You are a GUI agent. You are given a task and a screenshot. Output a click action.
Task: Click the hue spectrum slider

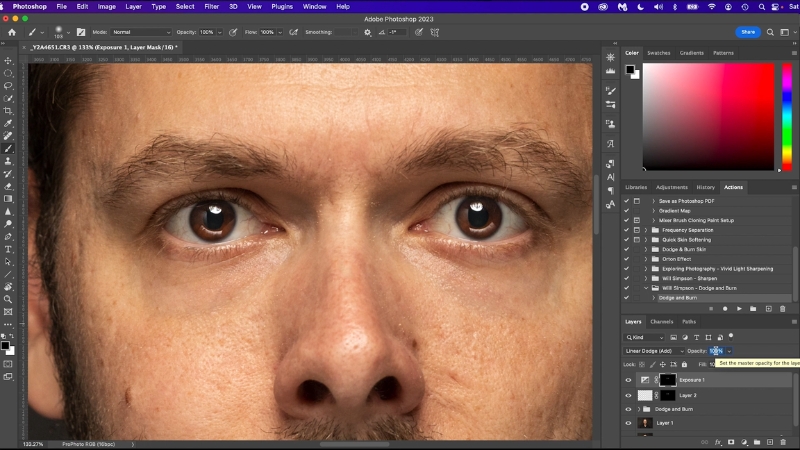[x=787, y=117]
